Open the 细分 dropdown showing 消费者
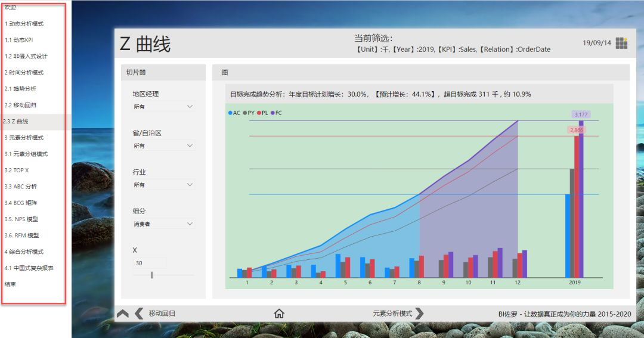 point(163,224)
